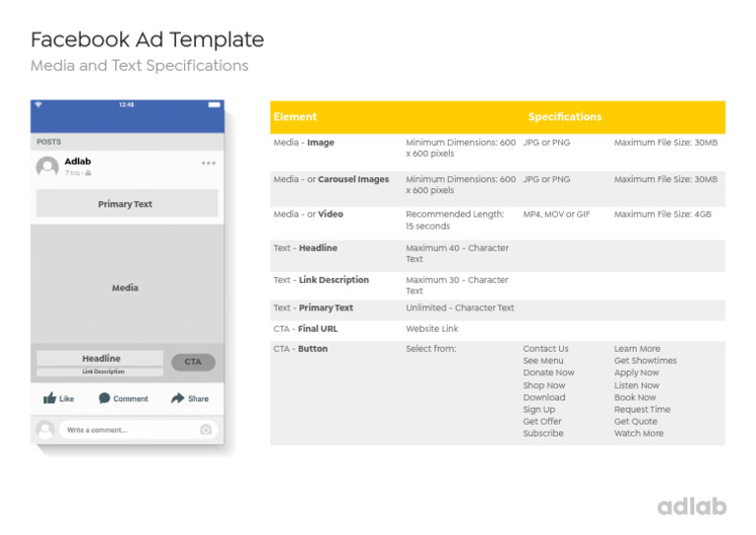This screenshot has height=535, width=756.
Task: Click the Facebook Ad Template title
Action: coord(148,39)
